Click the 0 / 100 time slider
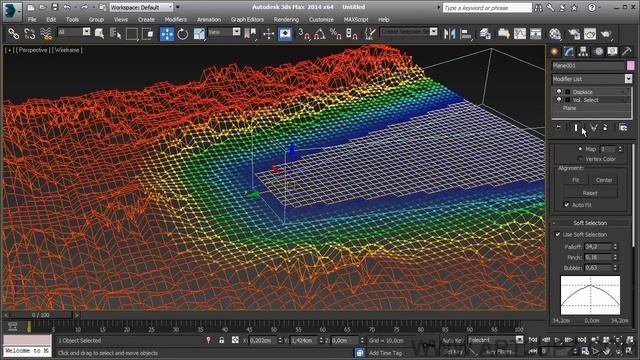The width and height of the screenshot is (640, 360). point(41,315)
